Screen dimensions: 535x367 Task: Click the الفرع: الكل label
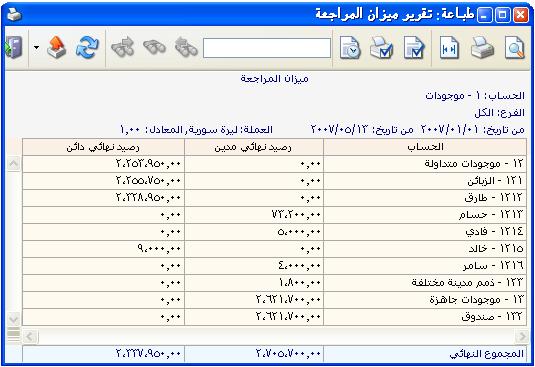(x=500, y=113)
